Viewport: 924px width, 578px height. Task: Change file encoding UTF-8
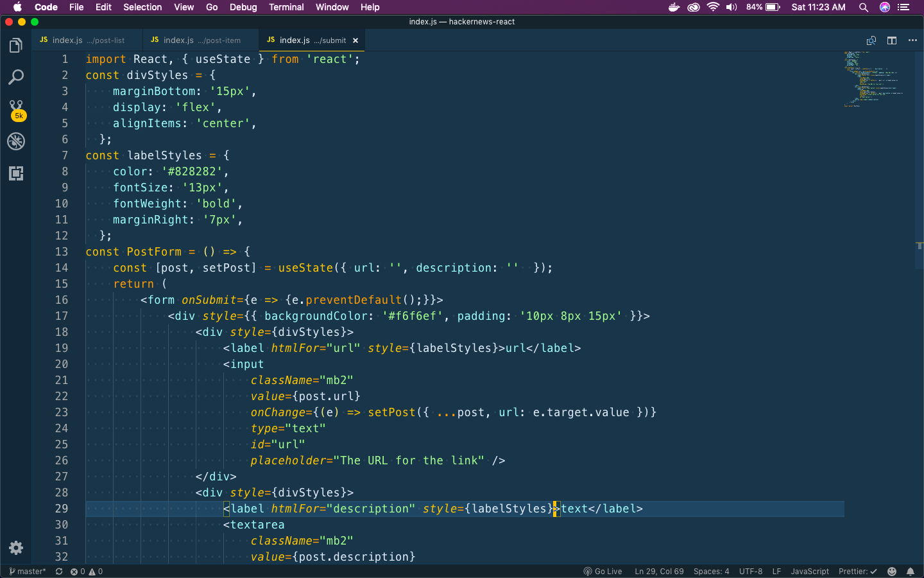[751, 571]
